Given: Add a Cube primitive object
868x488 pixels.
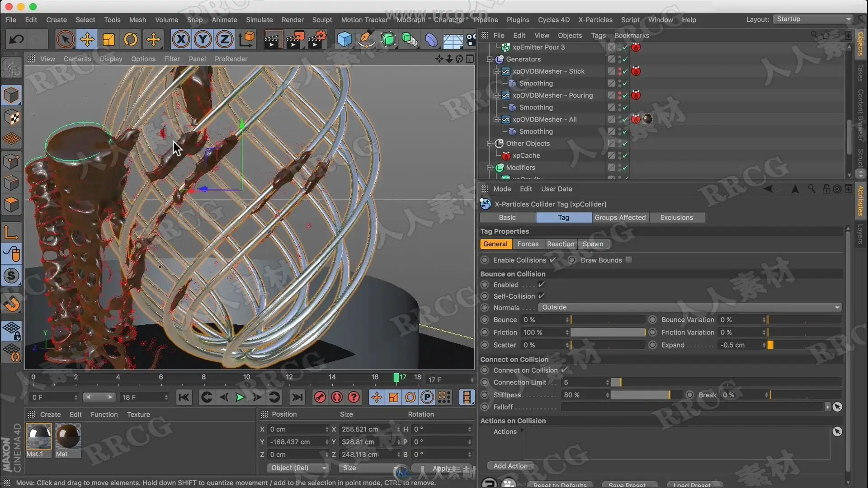Looking at the screenshot, I should point(344,40).
